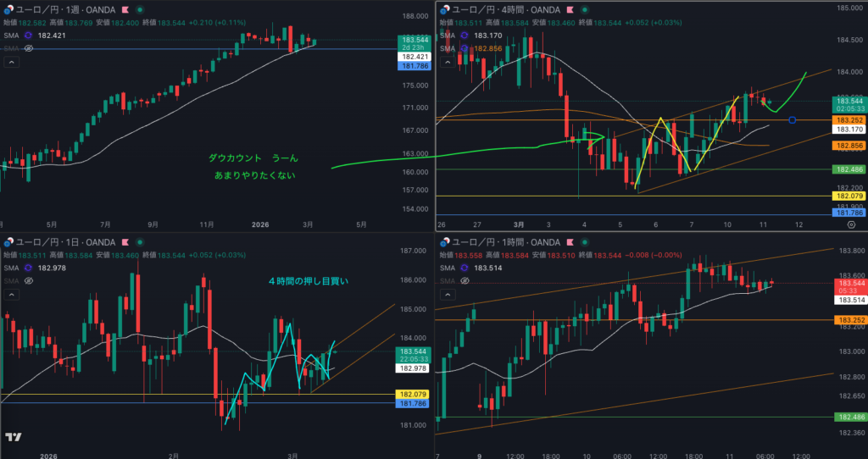Click the purple SMA loading icon on 1-hour chart
Viewport: 868px width, 459px height.
(463, 267)
